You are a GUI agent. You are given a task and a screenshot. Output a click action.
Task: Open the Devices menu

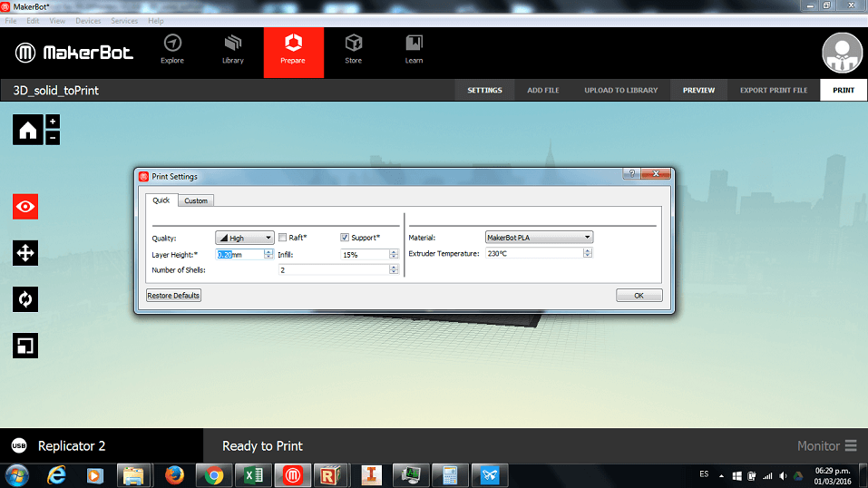pos(88,21)
